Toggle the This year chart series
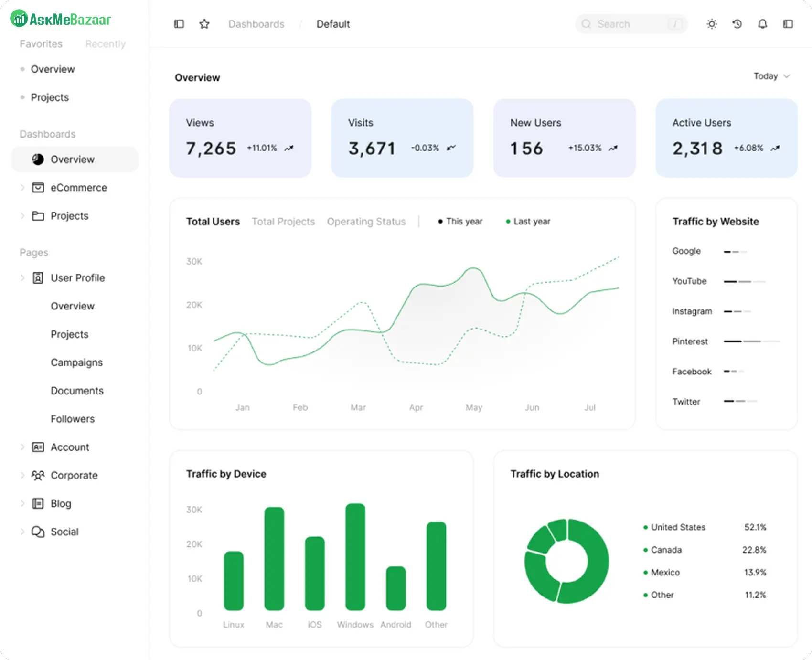 (460, 222)
